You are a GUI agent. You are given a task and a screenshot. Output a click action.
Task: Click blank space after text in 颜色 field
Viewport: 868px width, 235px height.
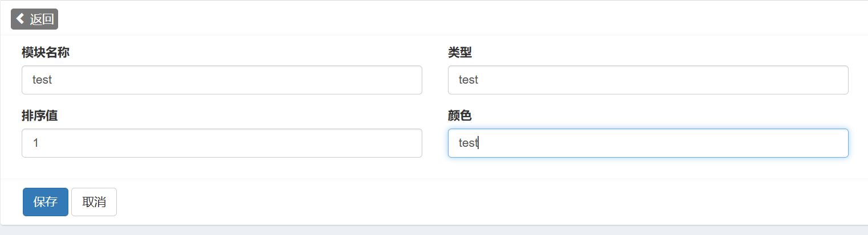661,143
